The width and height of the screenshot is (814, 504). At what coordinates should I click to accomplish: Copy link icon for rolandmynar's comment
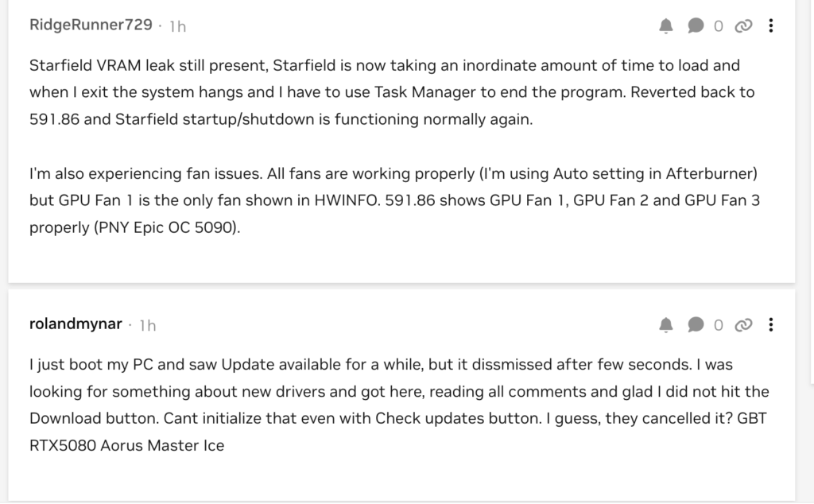coord(744,324)
